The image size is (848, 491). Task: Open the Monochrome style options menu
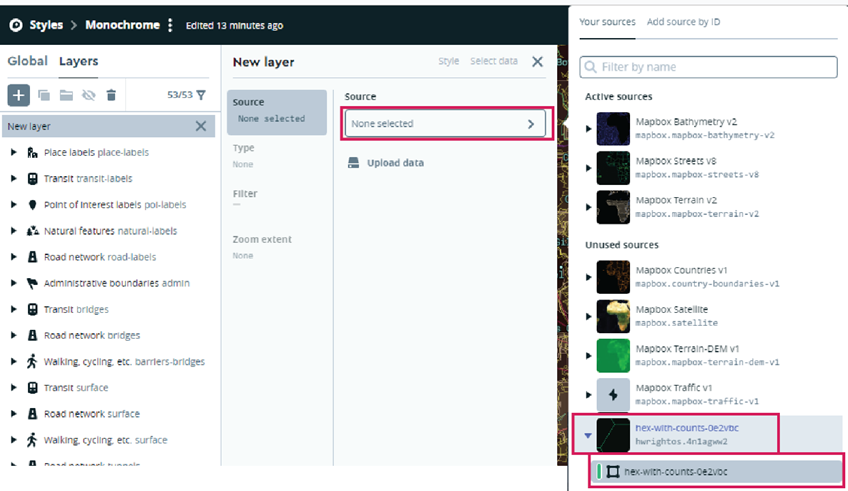coord(170,25)
